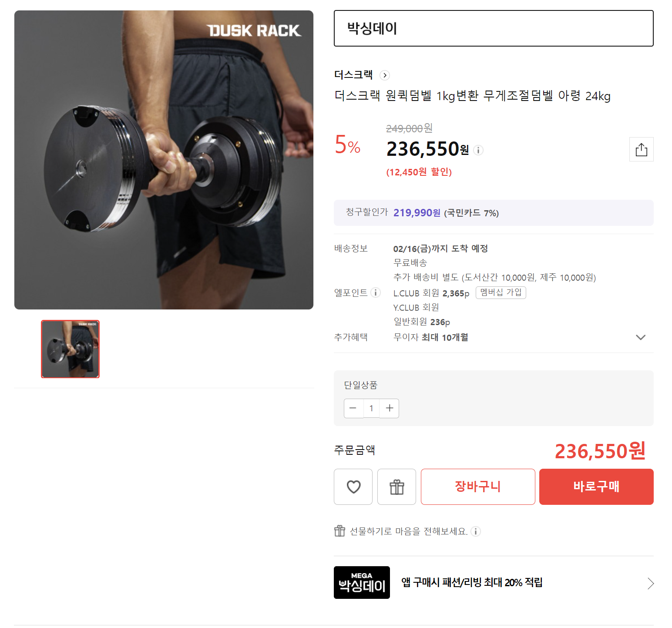Open price info tooltip next to 236,550원
Image resolution: width=672 pixels, height=628 pixels.
[478, 150]
